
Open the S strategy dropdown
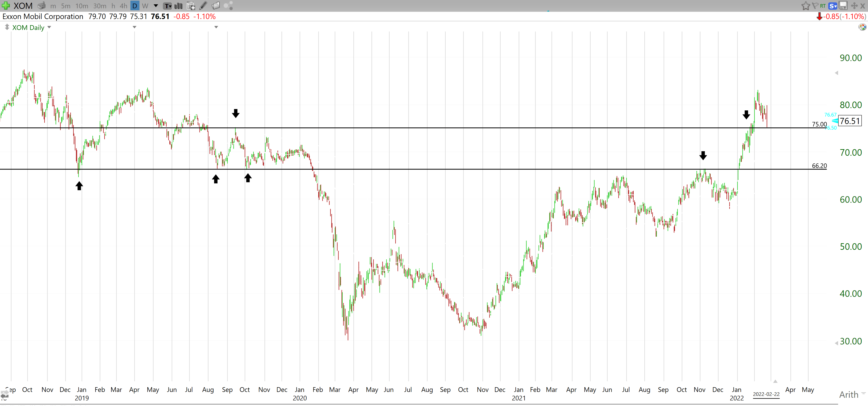tap(833, 6)
